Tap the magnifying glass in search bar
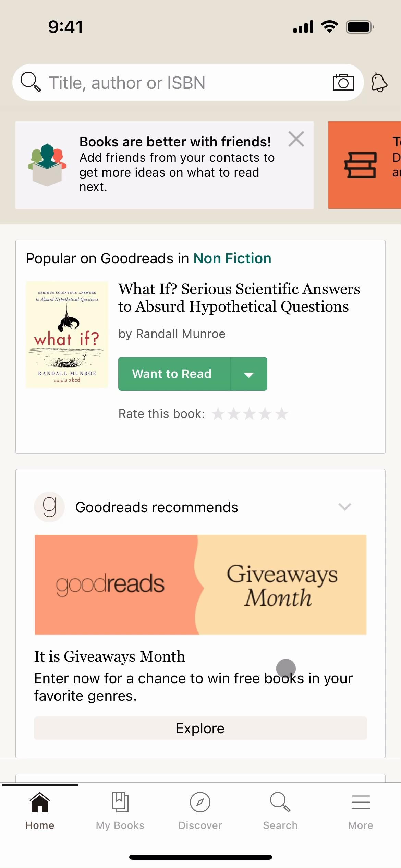 pos(31,82)
